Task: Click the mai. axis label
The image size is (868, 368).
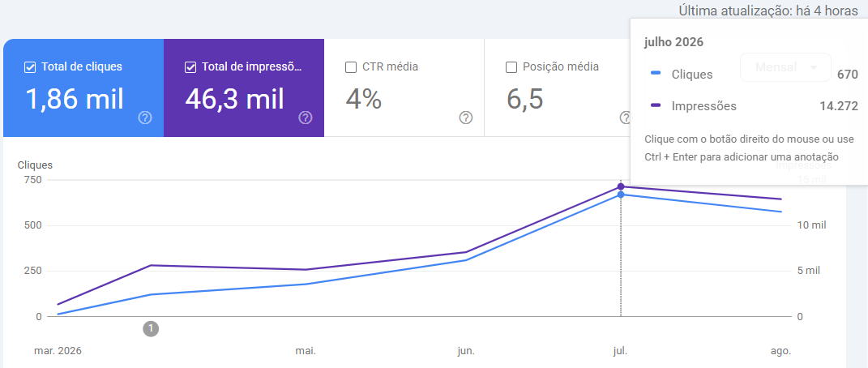Action: (x=306, y=351)
